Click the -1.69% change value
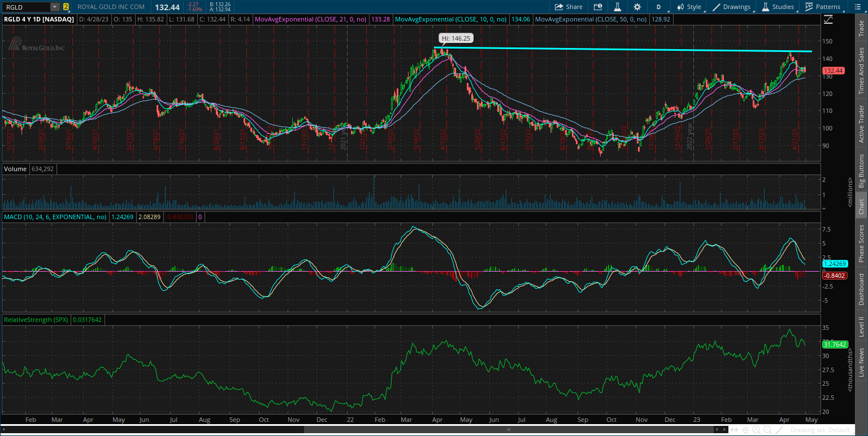Screen dimensions: 868x436 coord(194,10)
